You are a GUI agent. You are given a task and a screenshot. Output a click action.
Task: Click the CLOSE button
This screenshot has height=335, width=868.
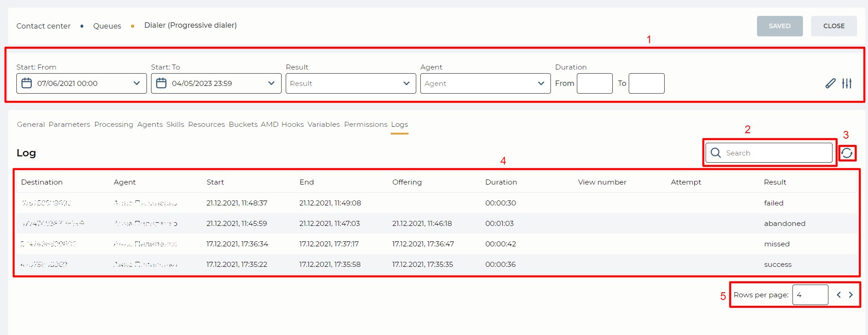coord(834,26)
